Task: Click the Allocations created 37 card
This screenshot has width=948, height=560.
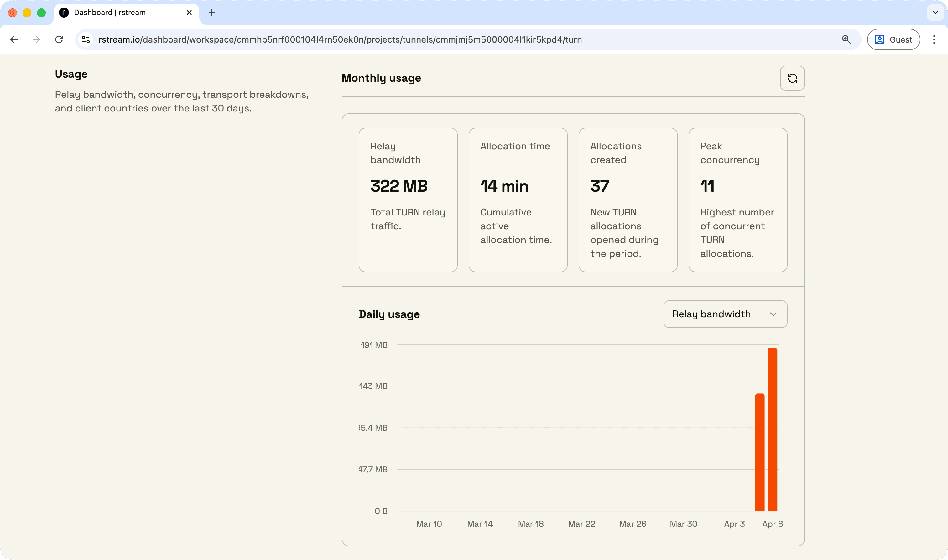Action: (628, 200)
